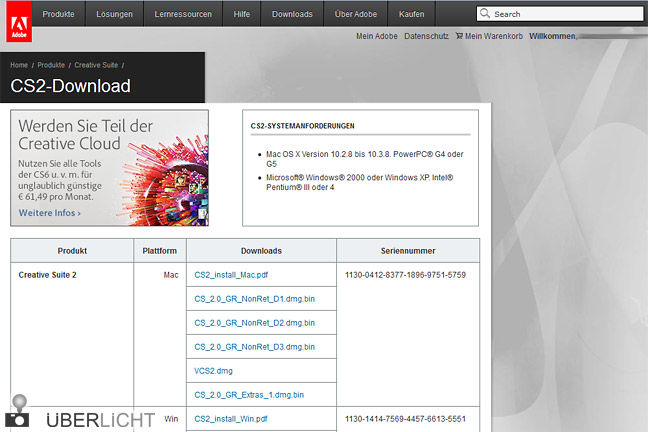Go to Creative Suite breadcrumb

(x=96, y=65)
